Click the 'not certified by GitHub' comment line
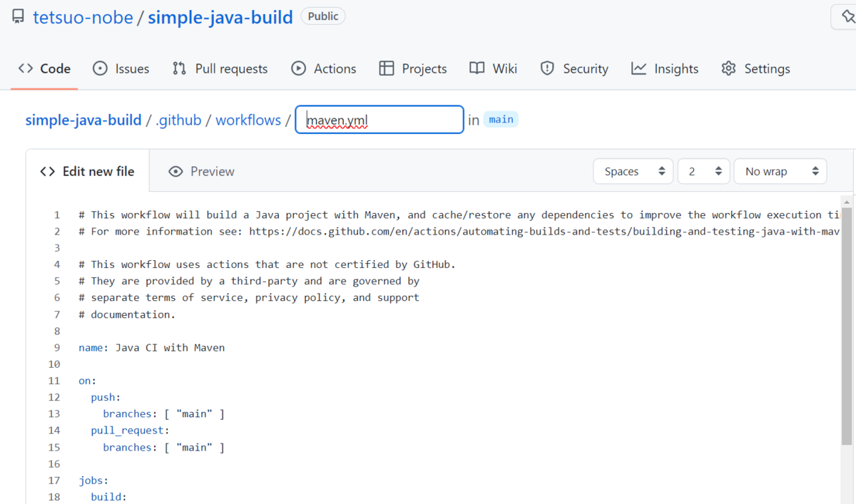 click(267, 264)
